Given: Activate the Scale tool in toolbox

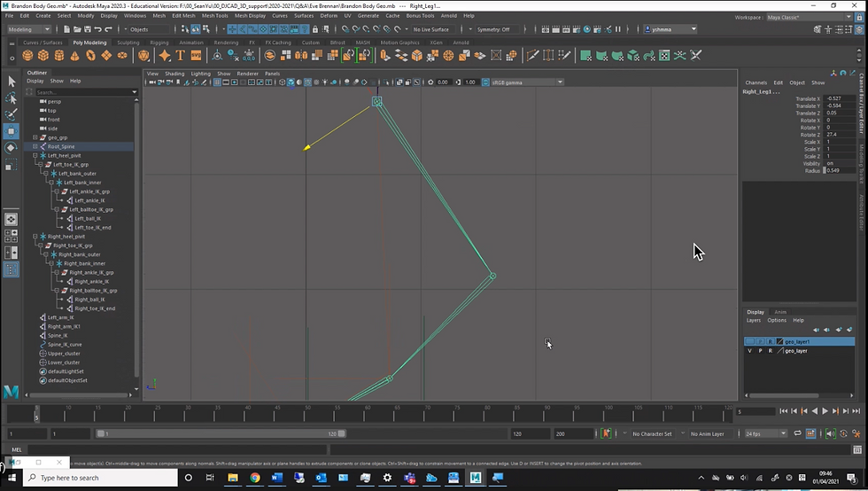Looking at the screenshot, I should (x=11, y=165).
